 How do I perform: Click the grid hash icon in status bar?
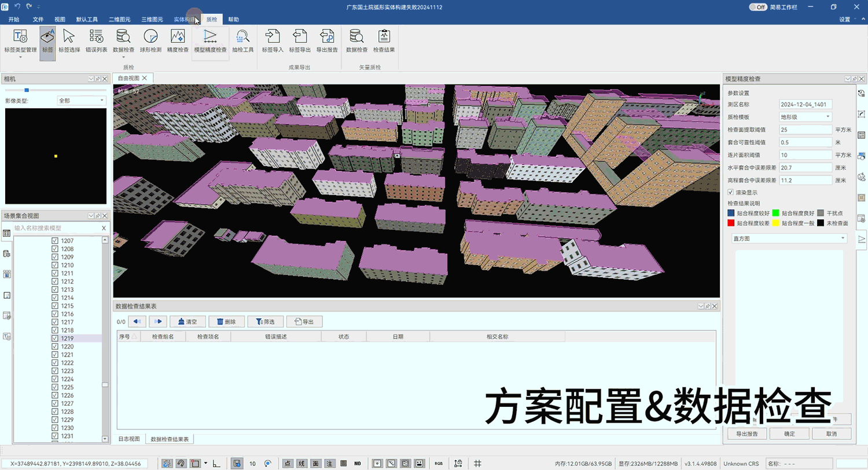(x=477, y=464)
